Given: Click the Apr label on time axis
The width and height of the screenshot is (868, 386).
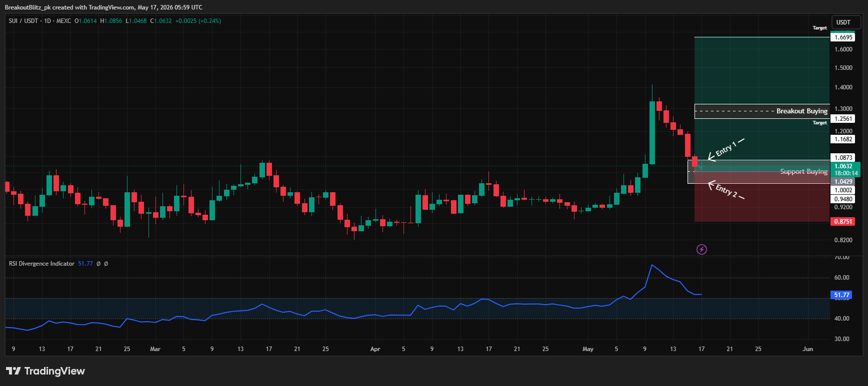Looking at the screenshot, I should pos(375,349).
